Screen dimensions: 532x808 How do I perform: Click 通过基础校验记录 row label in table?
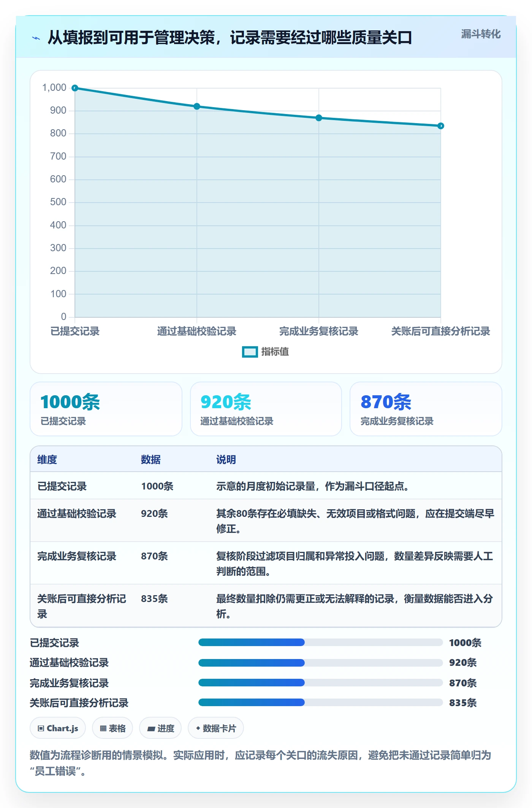[77, 513]
